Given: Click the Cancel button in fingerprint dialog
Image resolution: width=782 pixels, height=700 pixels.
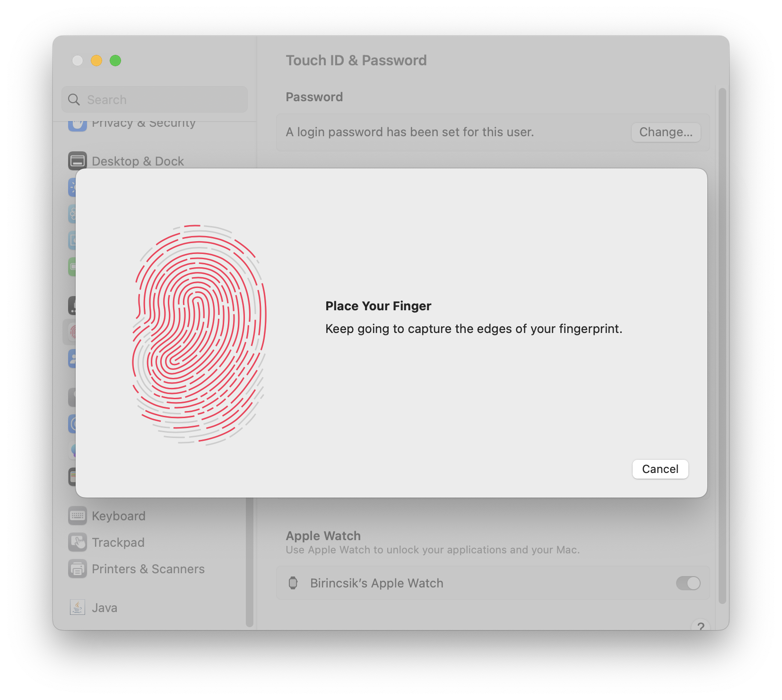Looking at the screenshot, I should coord(660,469).
